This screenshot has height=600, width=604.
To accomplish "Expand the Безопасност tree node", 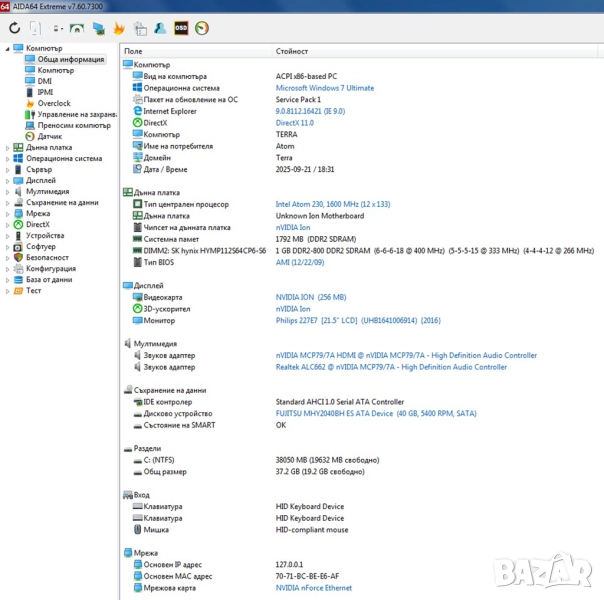I will point(8,257).
